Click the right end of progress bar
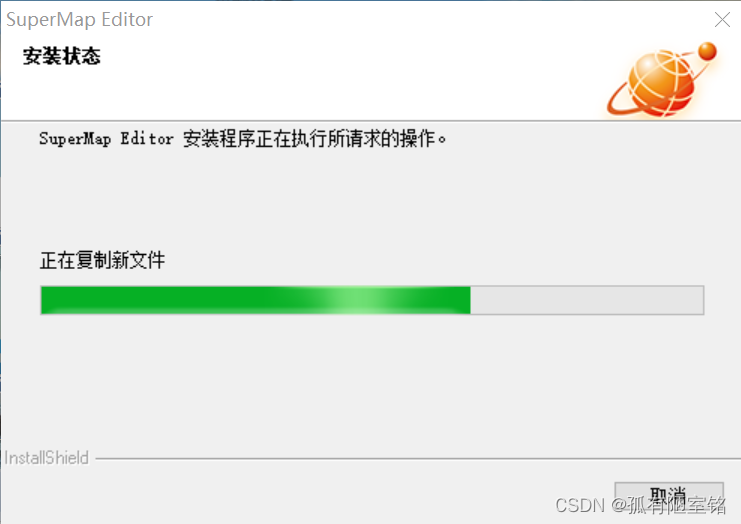Viewport: 741px width, 524px height. [x=699, y=300]
